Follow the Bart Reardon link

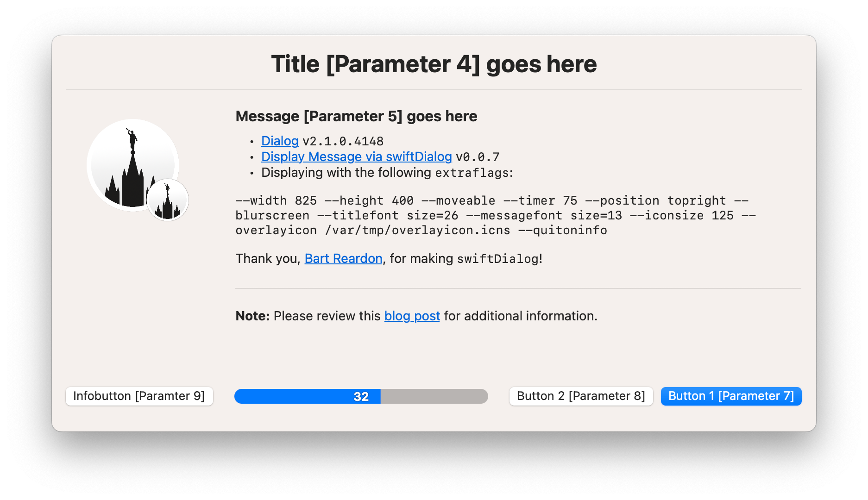pyautogui.click(x=343, y=258)
